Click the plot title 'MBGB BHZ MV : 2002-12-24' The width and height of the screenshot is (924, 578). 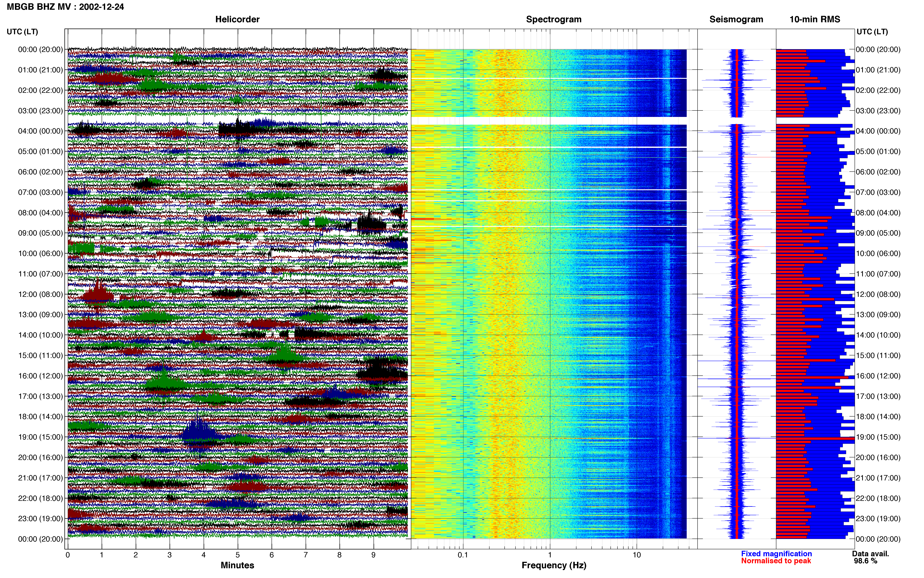[65, 7]
